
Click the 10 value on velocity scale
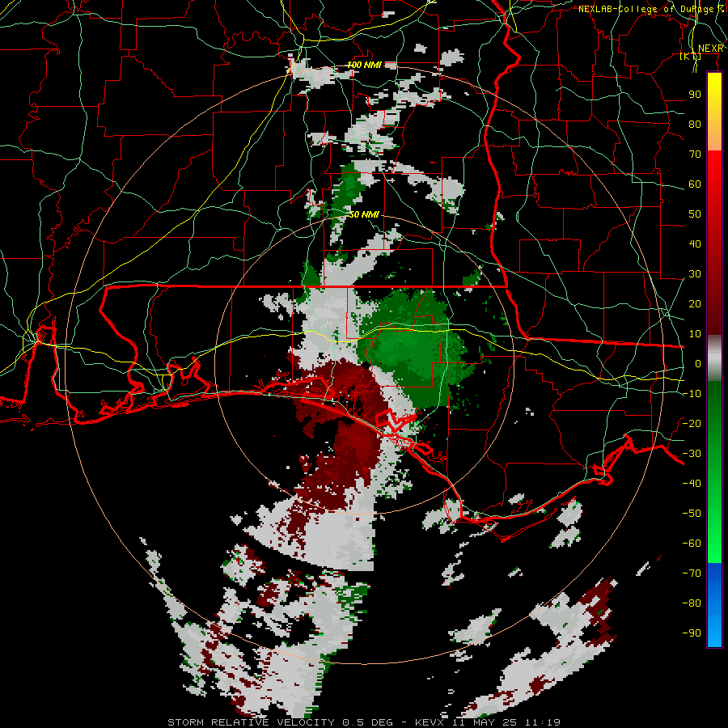695,334
